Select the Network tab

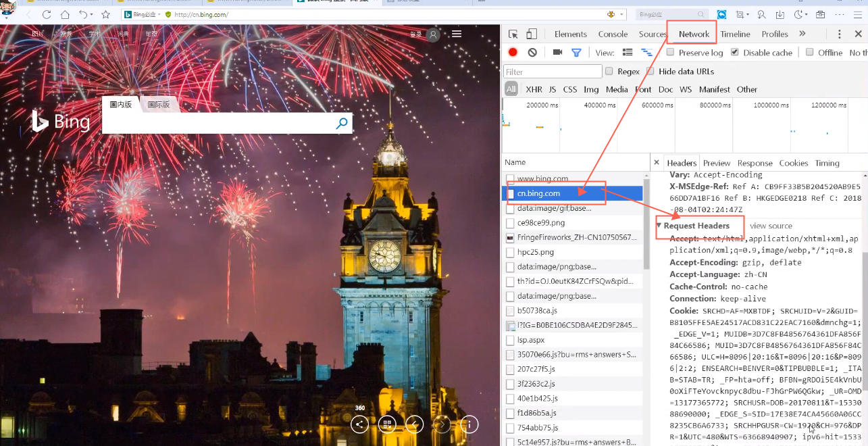(694, 34)
